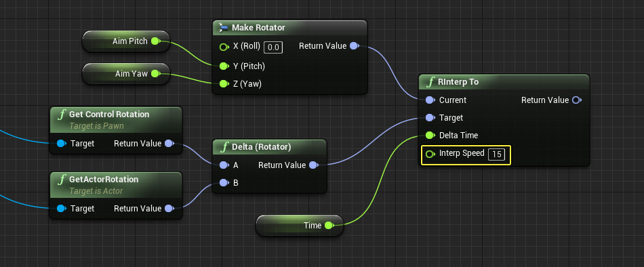Screen dimensions: 644x267
Task: Click the 'Interp Speed' label text
Action: pyautogui.click(x=462, y=153)
